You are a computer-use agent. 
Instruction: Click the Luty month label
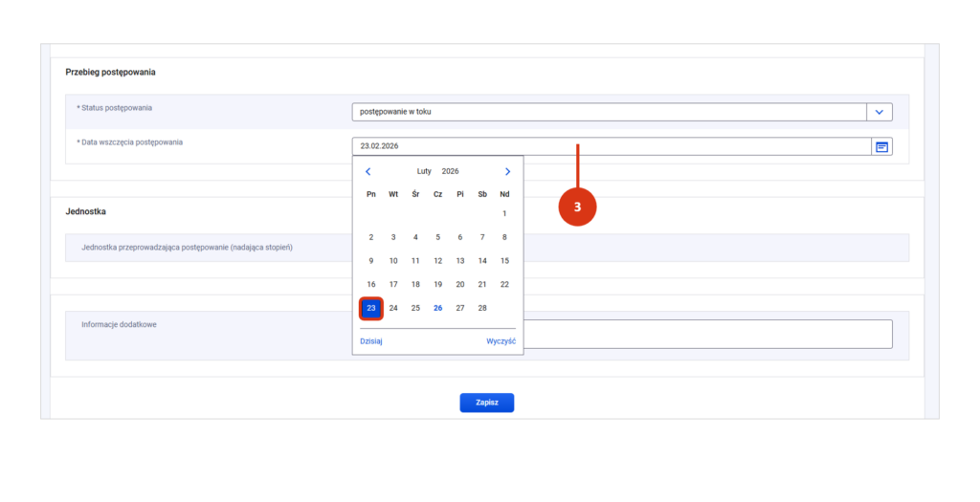click(424, 172)
